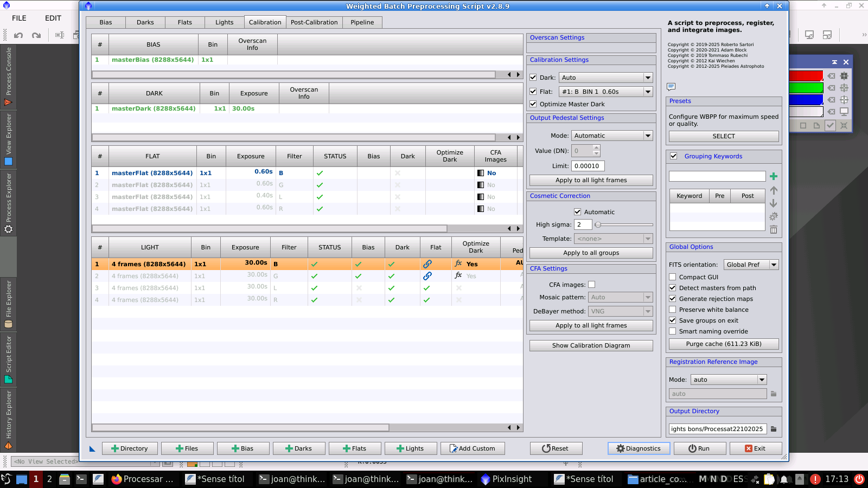Screen dimensions: 868x488
Task: Click the keyword settings gear icon
Action: [774, 216]
